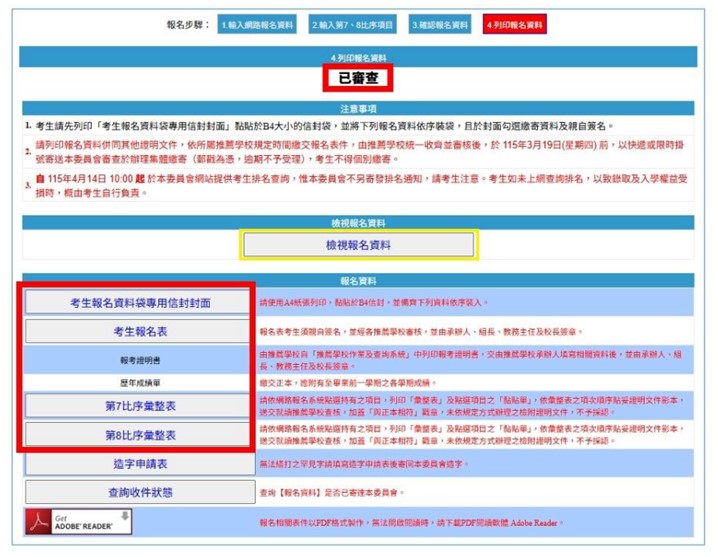Screen dimensions: 718x557
Task: Click the 造字申請表 button
Action: (140, 464)
